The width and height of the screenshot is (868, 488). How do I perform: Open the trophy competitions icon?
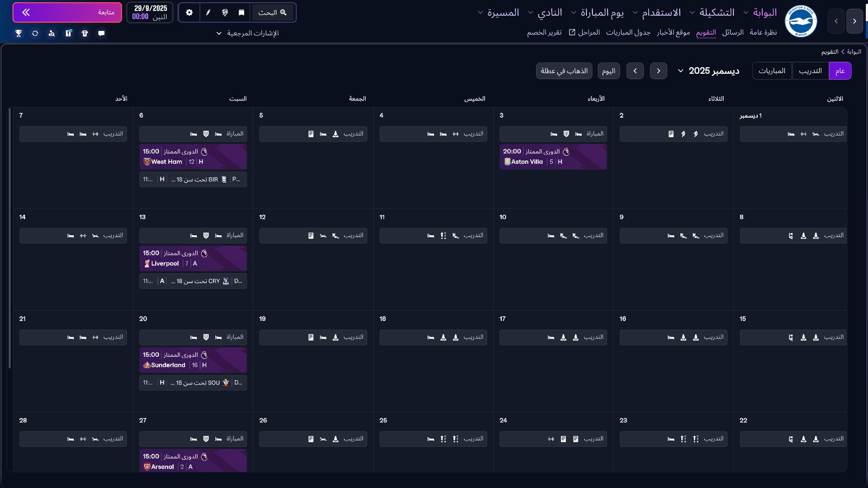point(20,33)
